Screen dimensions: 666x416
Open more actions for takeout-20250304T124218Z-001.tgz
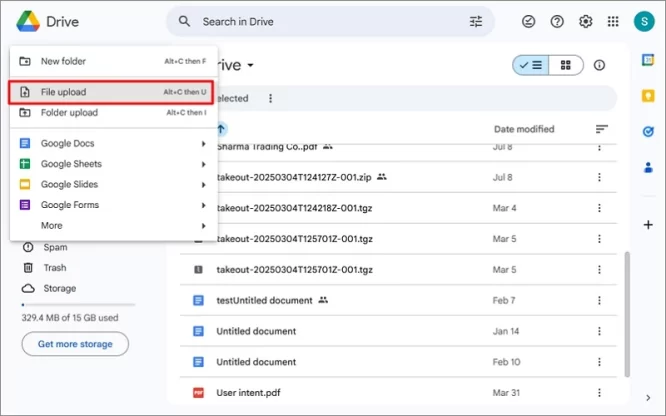(x=599, y=208)
